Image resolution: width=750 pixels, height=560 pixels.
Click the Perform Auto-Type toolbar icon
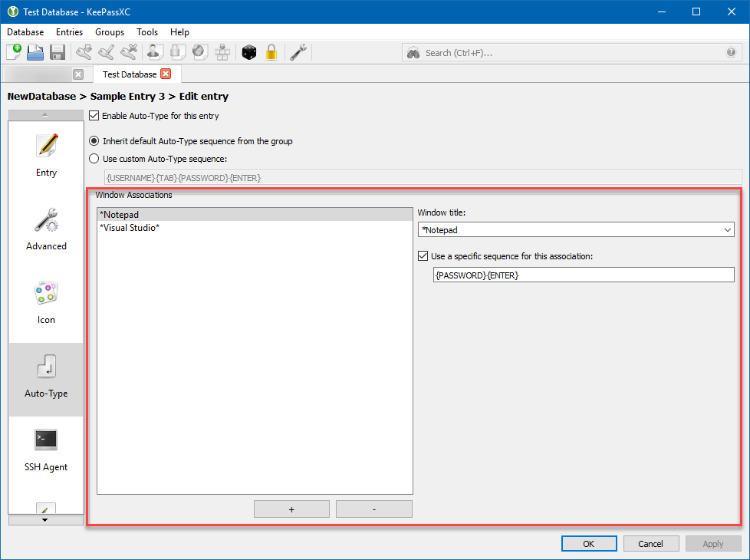[x=222, y=52]
